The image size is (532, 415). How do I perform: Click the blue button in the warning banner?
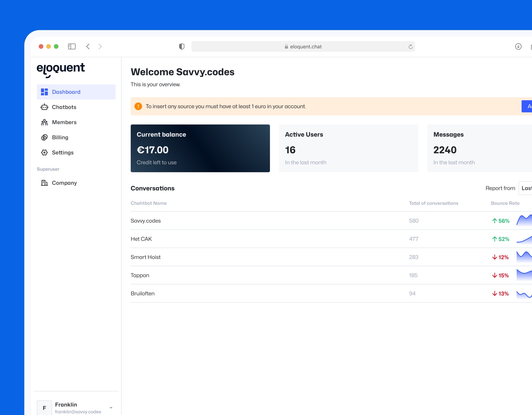coord(527,106)
